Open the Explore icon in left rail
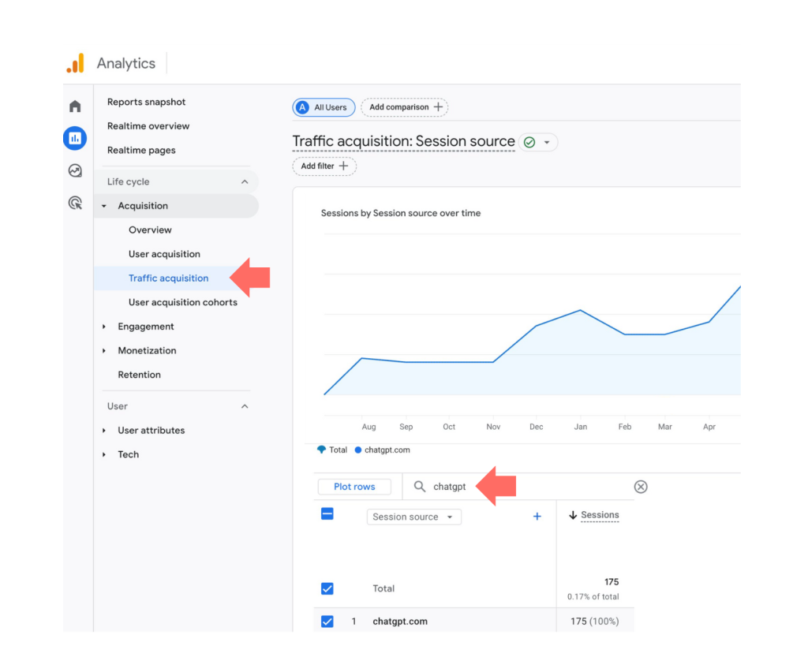 click(x=75, y=170)
